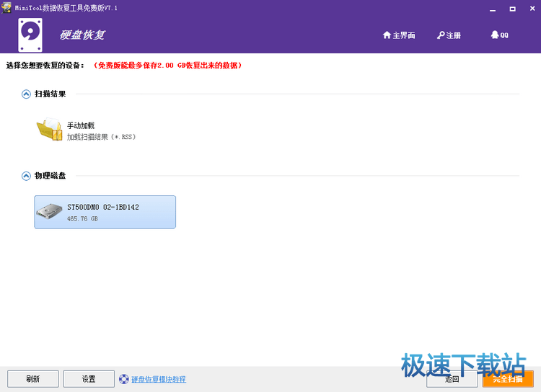Click the QQ penguin icon
Image resolution: width=541 pixels, height=392 pixels.
(x=495, y=35)
